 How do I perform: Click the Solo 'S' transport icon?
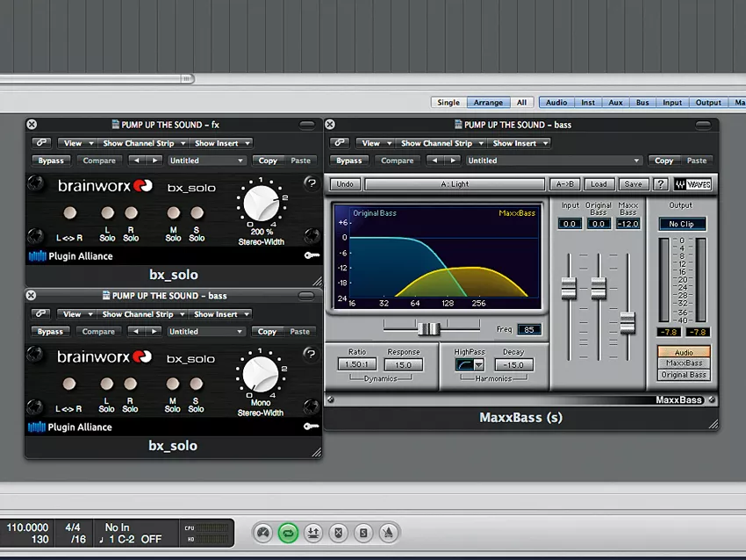[363, 533]
